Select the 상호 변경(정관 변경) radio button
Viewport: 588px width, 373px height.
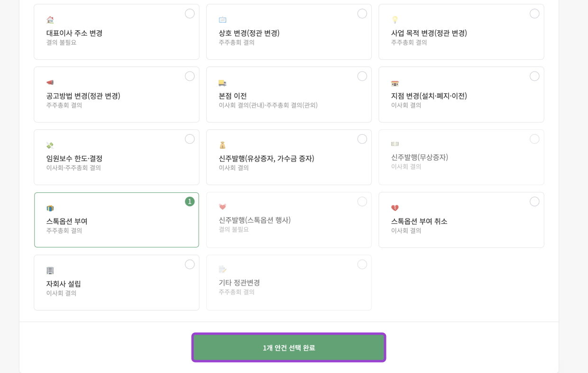point(362,14)
